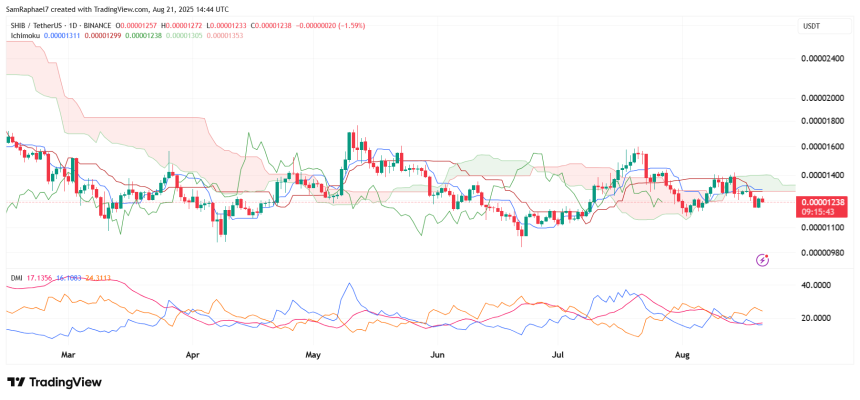The width and height of the screenshot is (860, 400).
Task: Click the Jul label on time axis
Action: pyautogui.click(x=556, y=355)
